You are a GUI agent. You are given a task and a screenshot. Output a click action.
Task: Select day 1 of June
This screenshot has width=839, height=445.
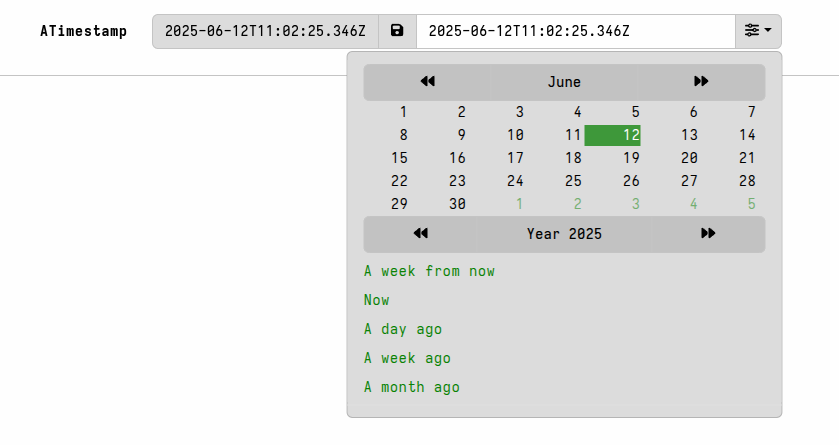pos(403,112)
